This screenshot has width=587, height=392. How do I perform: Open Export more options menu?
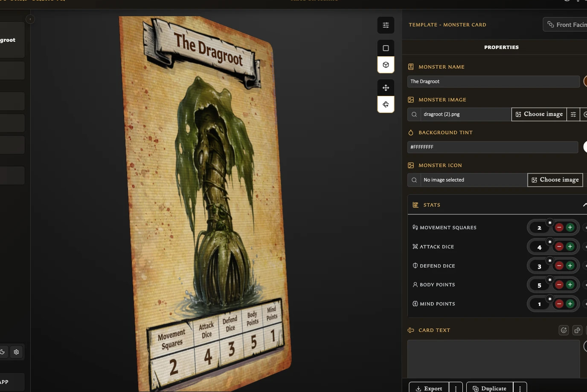456,388
